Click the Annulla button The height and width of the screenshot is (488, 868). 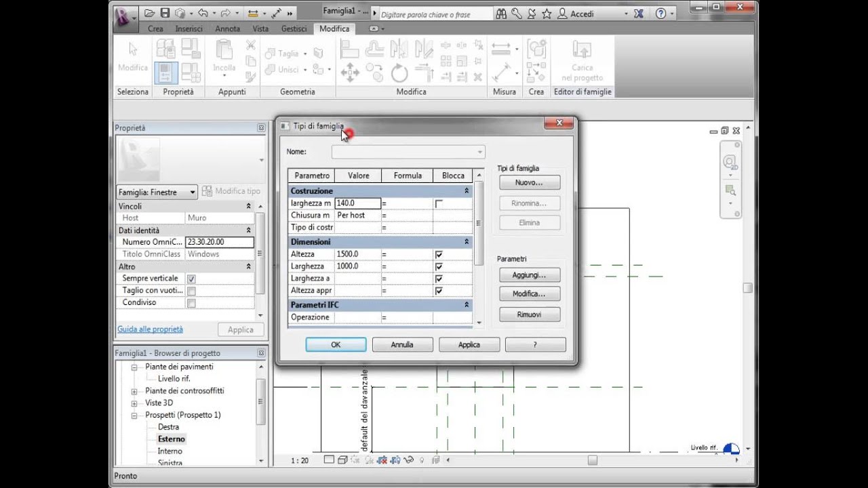pos(402,345)
